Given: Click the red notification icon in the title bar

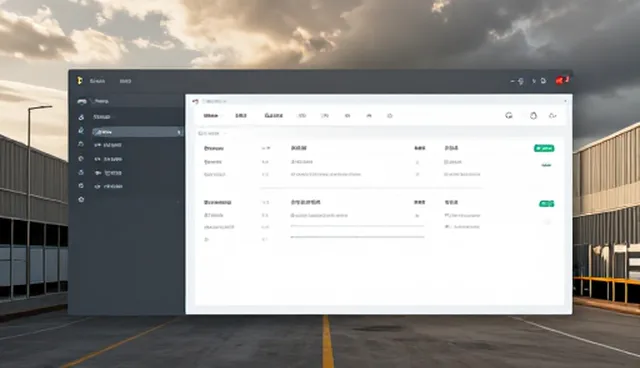Looking at the screenshot, I should (562, 80).
